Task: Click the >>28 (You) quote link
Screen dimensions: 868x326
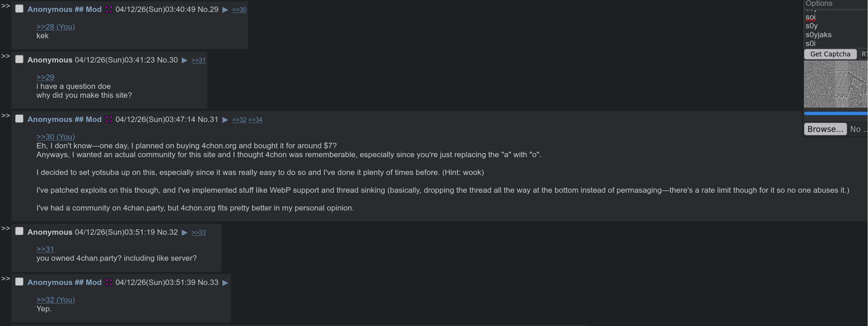Action: 55,27
